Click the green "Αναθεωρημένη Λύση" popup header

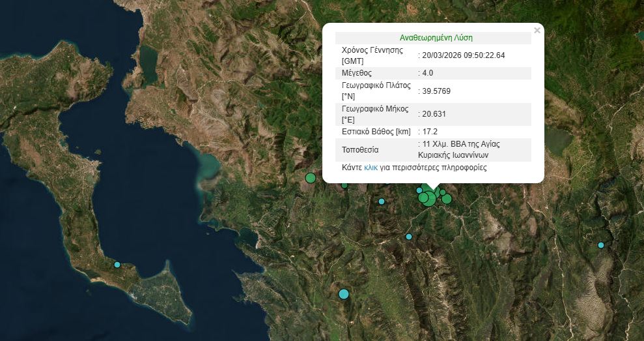(x=436, y=38)
